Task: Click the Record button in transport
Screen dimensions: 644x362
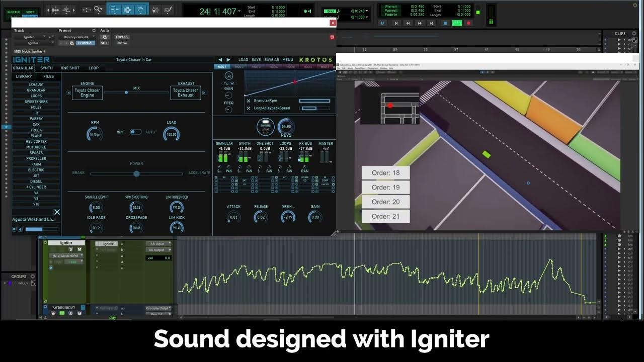Action: click(468, 23)
